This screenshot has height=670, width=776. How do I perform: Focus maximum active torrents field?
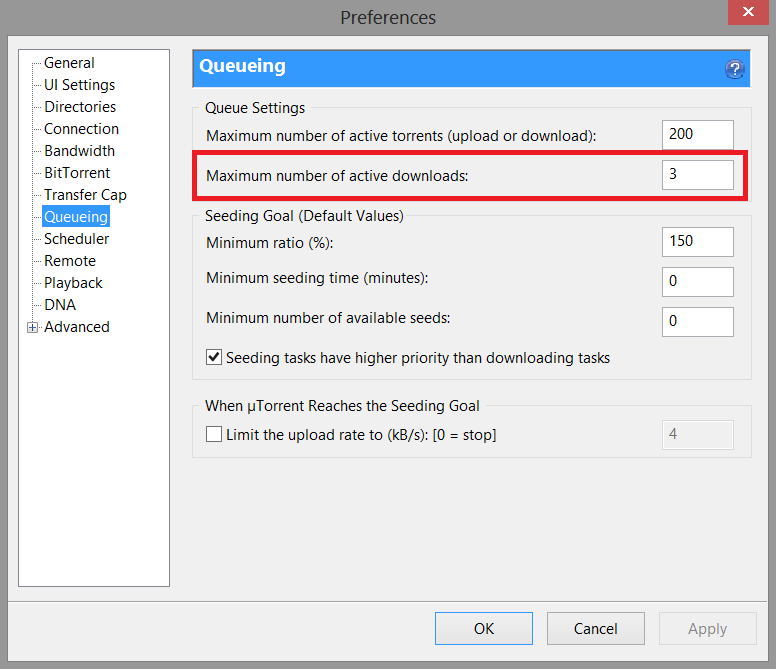coord(697,134)
